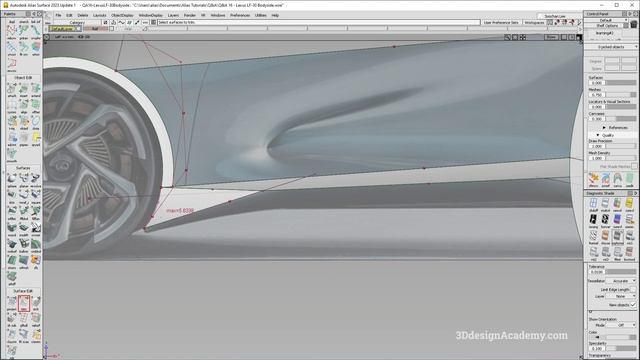Select the Extend tool in Object Edit
This screenshot has height=360, width=640.
pos(36,88)
